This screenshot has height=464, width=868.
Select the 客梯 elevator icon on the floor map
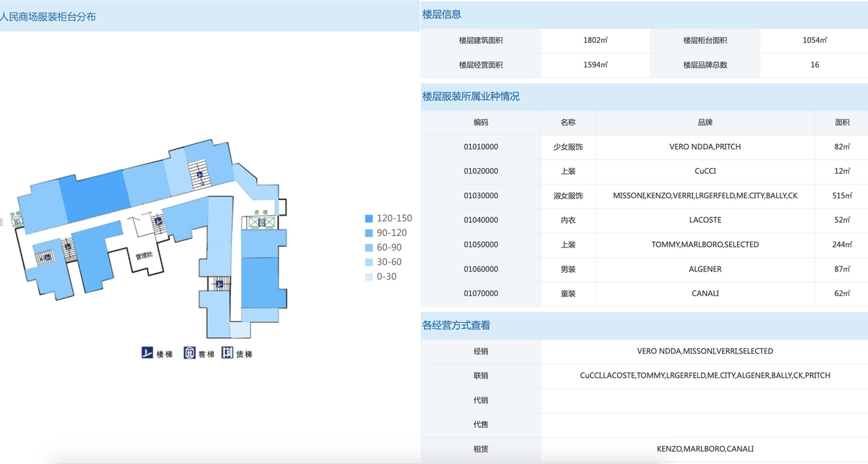(x=260, y=222)
